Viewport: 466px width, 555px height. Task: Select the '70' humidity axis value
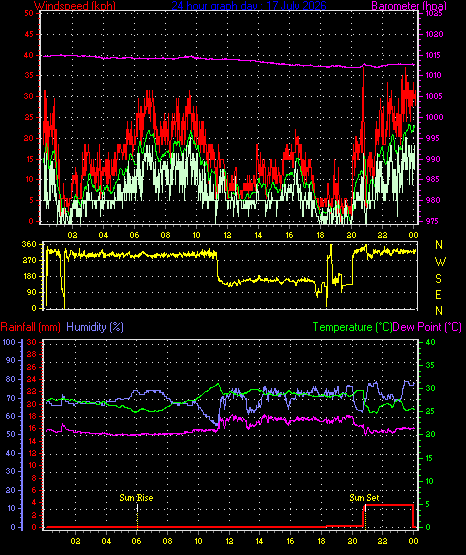(x=11, y=398)
